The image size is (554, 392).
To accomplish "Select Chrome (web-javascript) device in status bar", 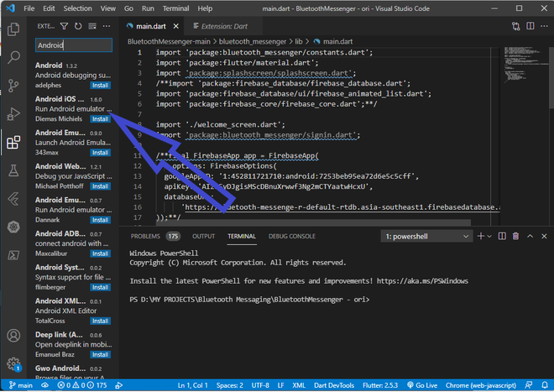I will click(x=480, y=385).
